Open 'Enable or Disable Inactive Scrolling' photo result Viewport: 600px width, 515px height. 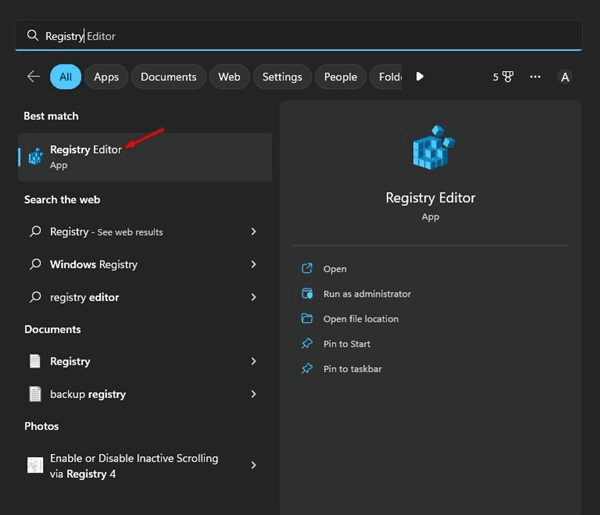(x=134, y=466)
